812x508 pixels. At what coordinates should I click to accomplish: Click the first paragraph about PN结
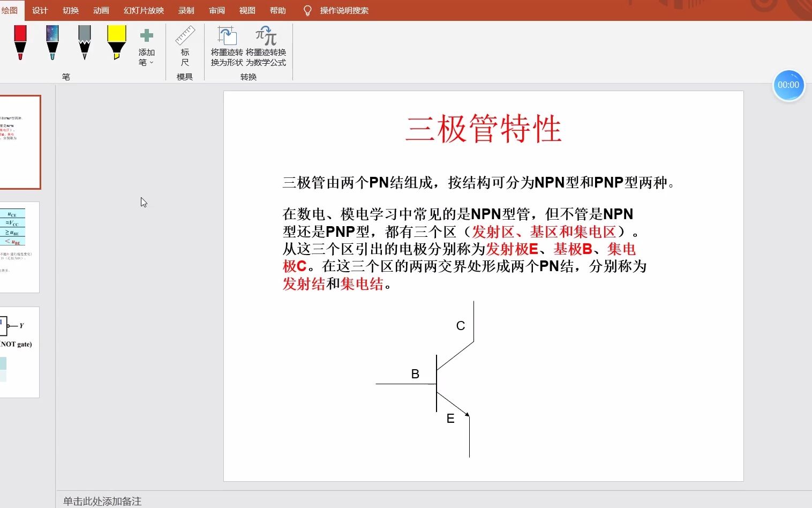point(478,183)
